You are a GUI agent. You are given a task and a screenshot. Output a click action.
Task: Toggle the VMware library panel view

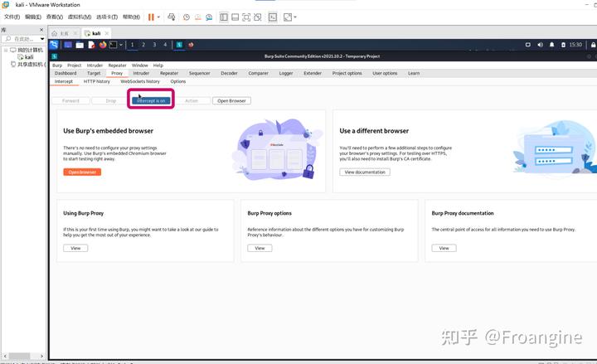click(x=224, y=17)
